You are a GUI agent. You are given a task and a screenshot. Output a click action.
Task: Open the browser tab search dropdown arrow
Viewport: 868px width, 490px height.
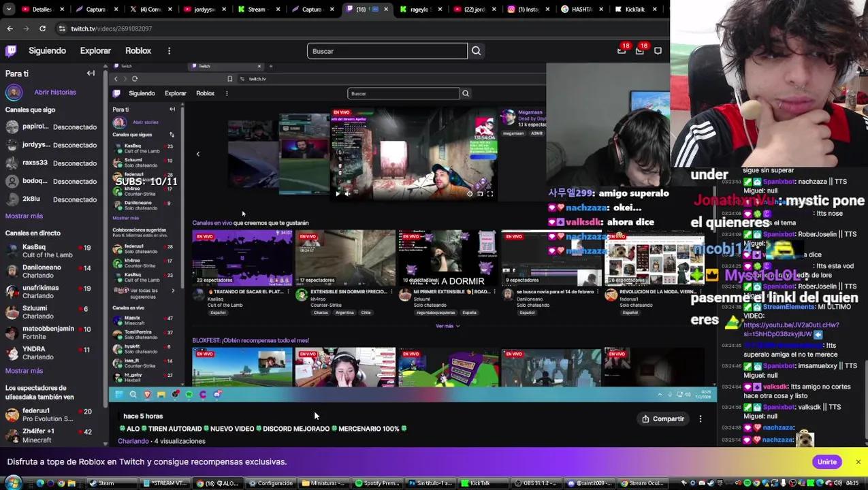coord(10,10)
